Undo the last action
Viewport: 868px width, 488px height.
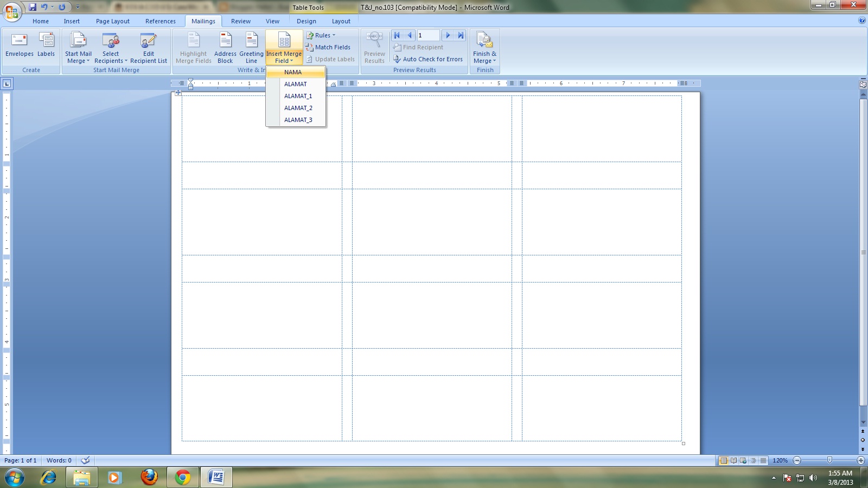[x=44, y=7]
